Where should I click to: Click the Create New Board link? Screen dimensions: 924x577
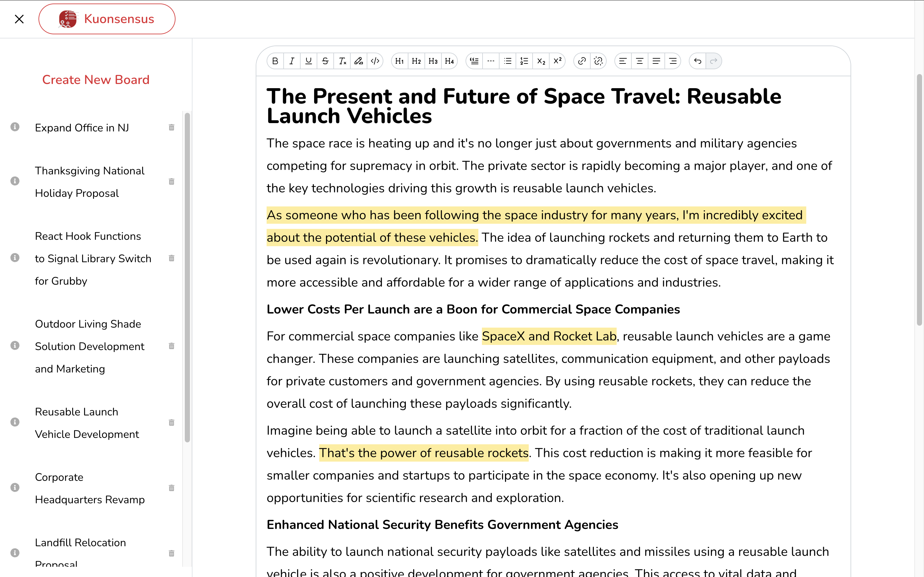(x=96, y=80)
